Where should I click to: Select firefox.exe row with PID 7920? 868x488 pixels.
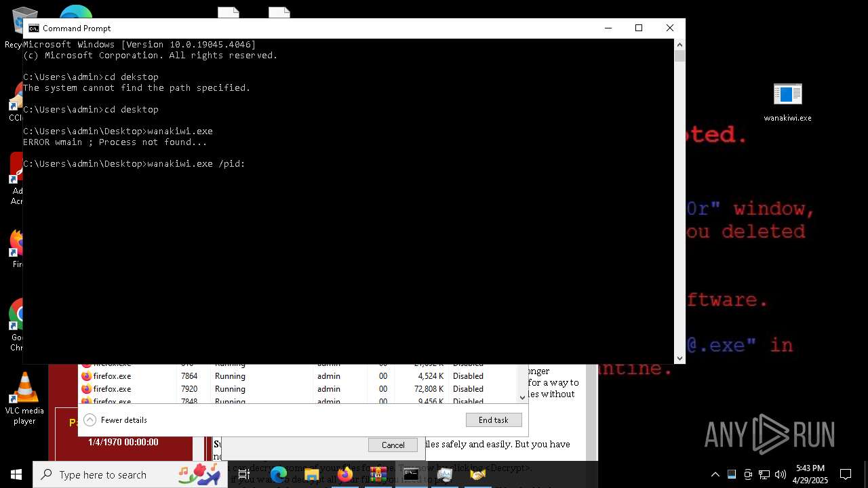tap(298, 389)
